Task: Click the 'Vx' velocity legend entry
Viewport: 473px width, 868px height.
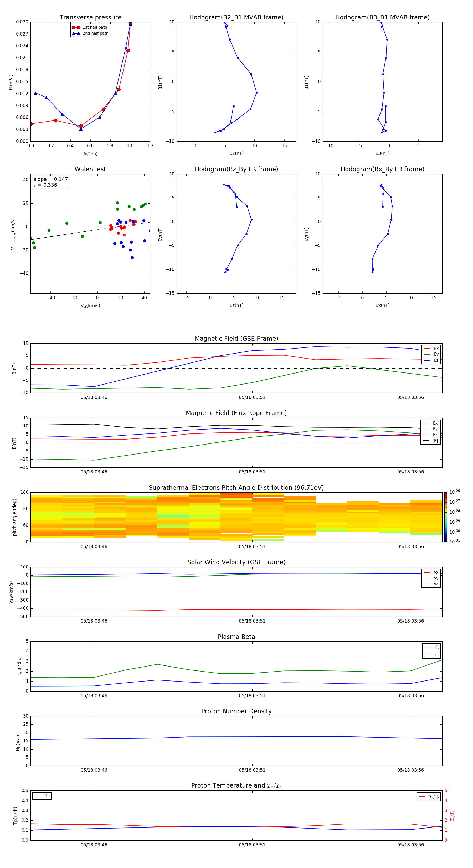Action: (431, 573)
